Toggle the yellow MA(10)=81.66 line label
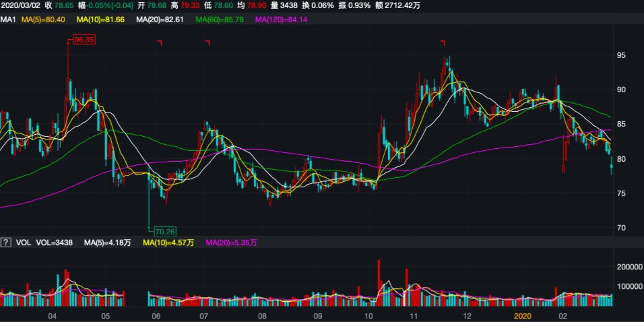This screenshot has width=644, height=322. tap(101, 20)
